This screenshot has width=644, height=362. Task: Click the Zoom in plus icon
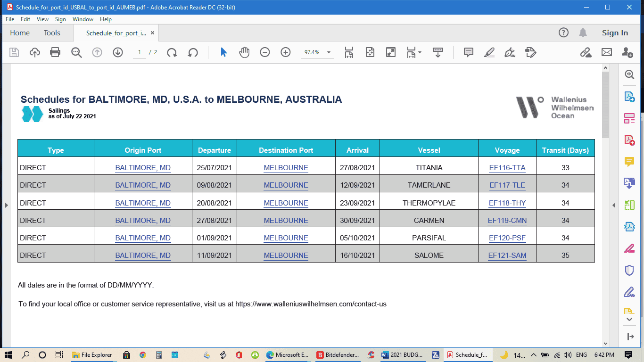[x=286, y=52]
